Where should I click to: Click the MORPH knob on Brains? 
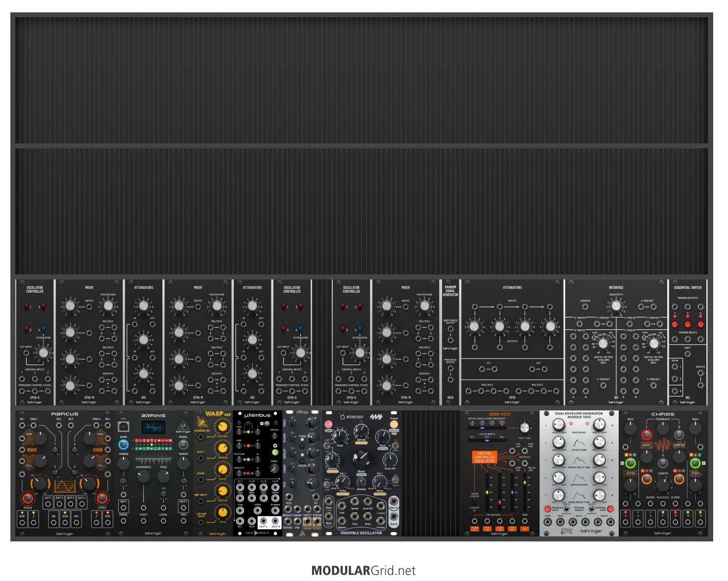click(183, 463)
